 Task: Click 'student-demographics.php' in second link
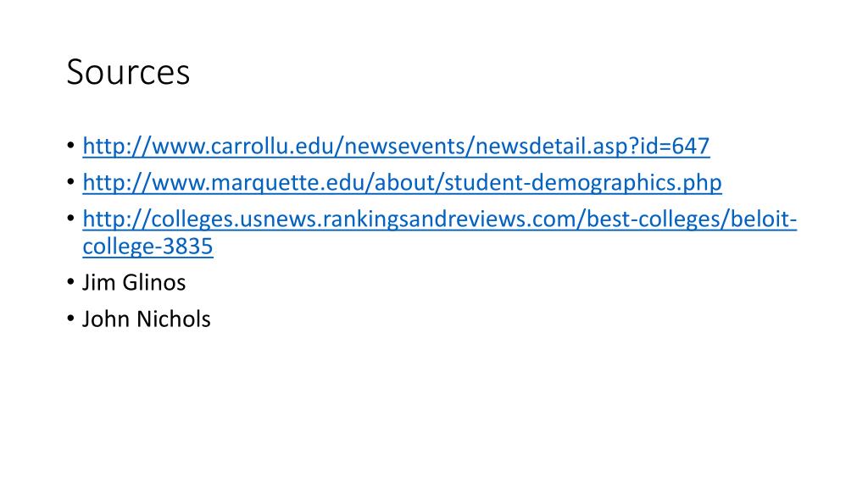[x=583, y=183]
